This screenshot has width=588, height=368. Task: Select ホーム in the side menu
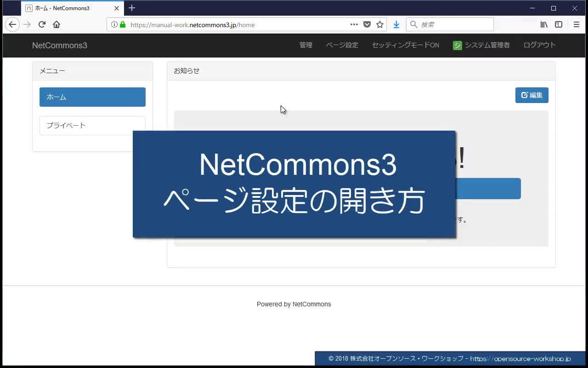coord(92,97)
